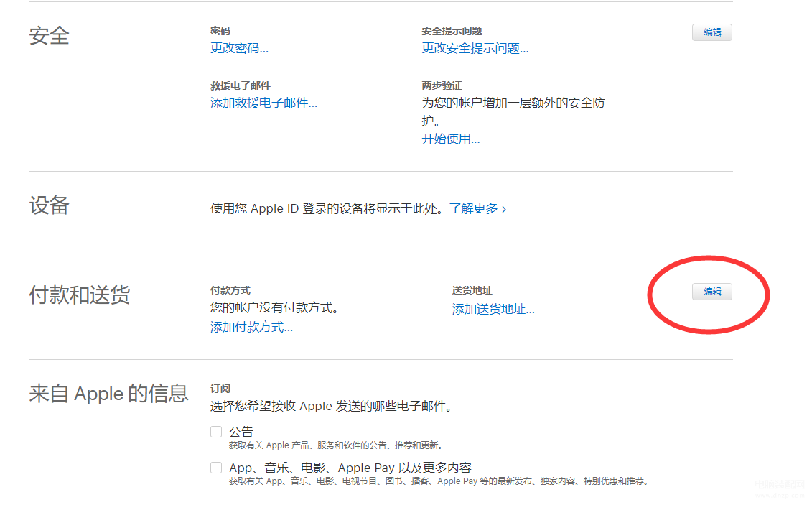Click the 更改密码 link
The image size is (812, 505).
pyautogui.click(x=239, y=48)
